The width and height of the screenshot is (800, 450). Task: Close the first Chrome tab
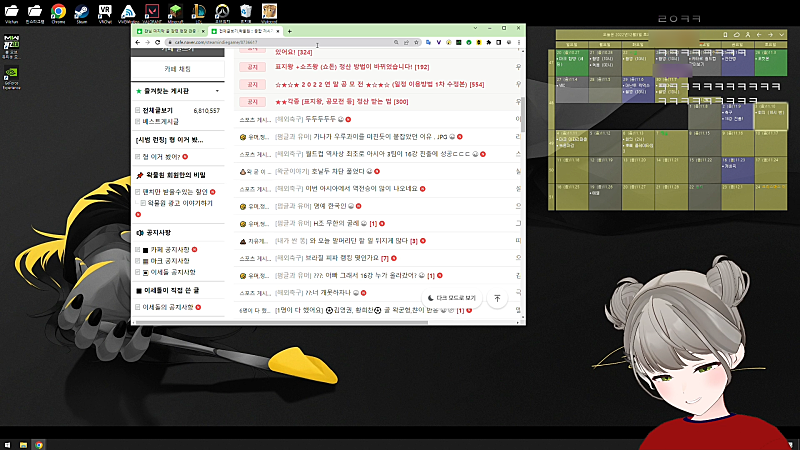click(x=203, y=31)
